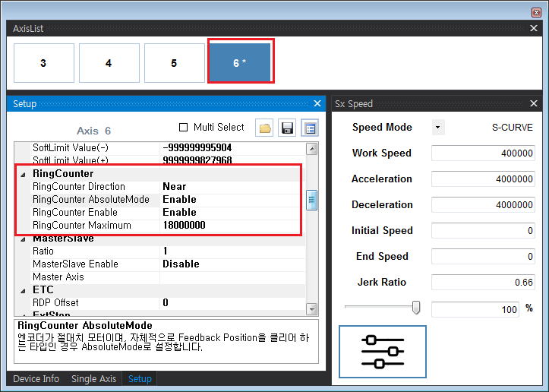The width and height of the screenshot is (549, 392).
Task: Enable the Multi Select checkbox
Action: click(183, 127)
